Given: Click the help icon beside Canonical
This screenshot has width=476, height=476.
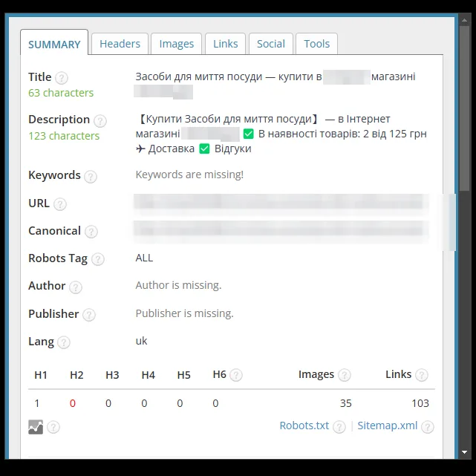Looking at the screenshot, I should (91, 232).
